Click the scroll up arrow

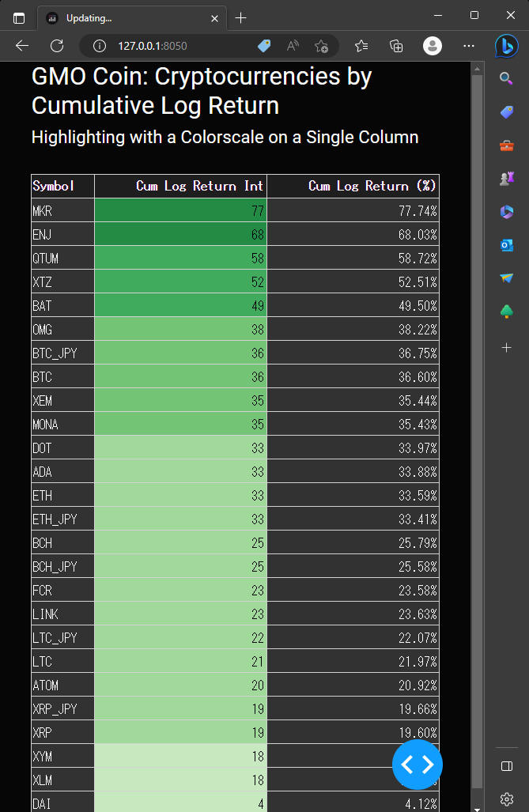click(477, 68)
